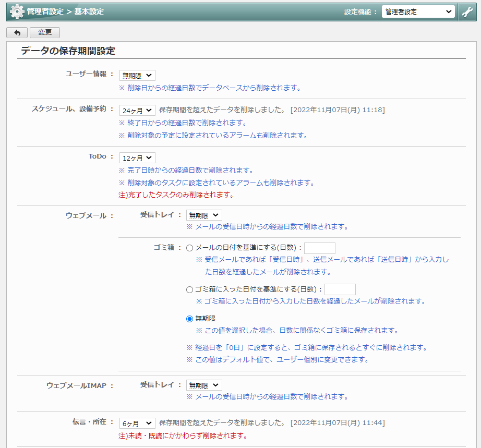The width and height of the screenshot is (481, 448).
Task: Click the データの保存期間設定 section heading
Action: pos(68,51)
